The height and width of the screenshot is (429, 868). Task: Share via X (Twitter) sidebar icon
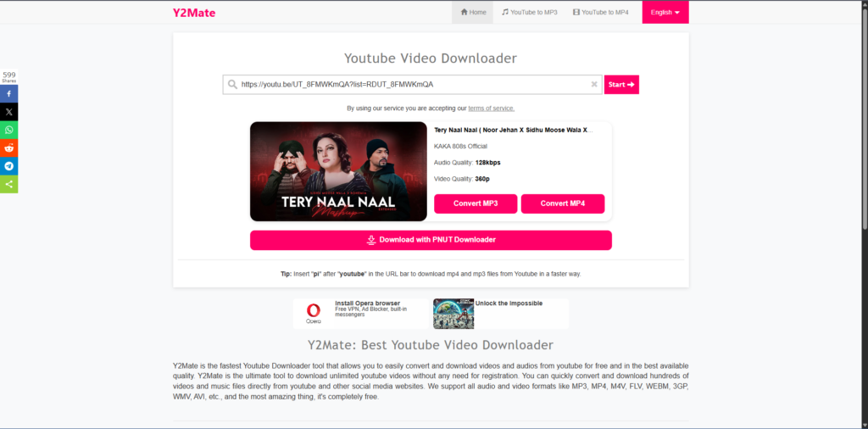[x=8, y=112]
